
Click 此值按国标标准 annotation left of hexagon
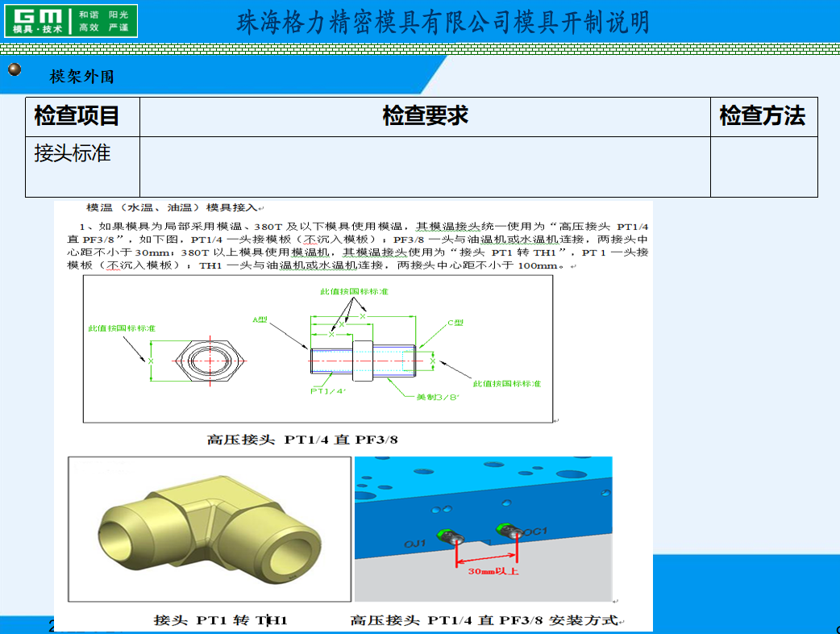tap(122, 328)
